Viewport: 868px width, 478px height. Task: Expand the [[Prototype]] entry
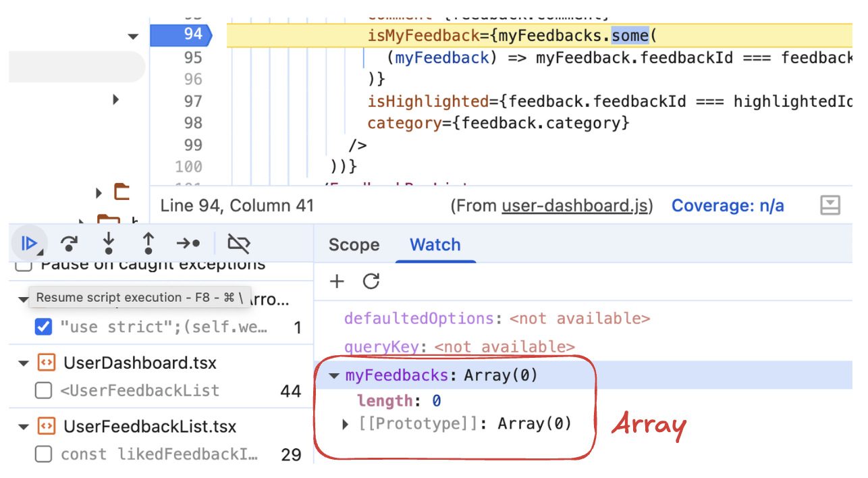tap(345, 423)
